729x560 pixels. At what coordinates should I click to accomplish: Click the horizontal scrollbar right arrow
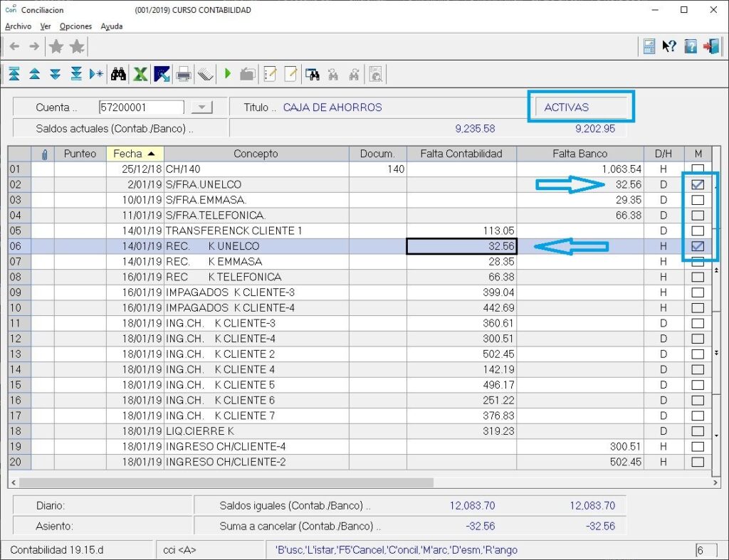(x=715, y=483)
